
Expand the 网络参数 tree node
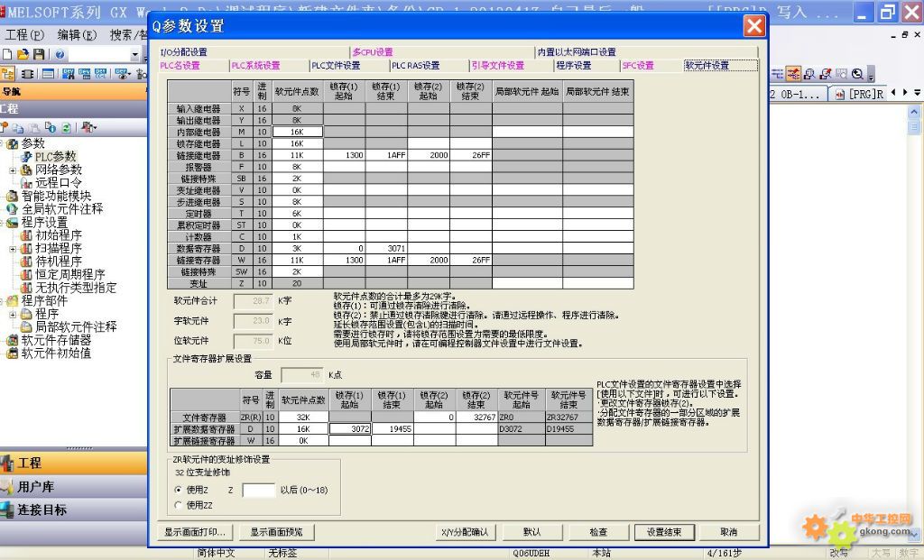[x=13, y=170]
